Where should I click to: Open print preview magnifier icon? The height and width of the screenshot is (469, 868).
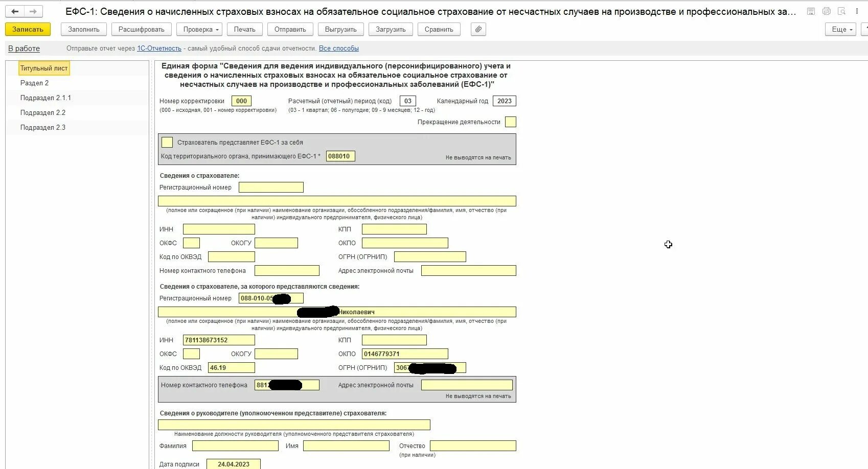(841, 11)
